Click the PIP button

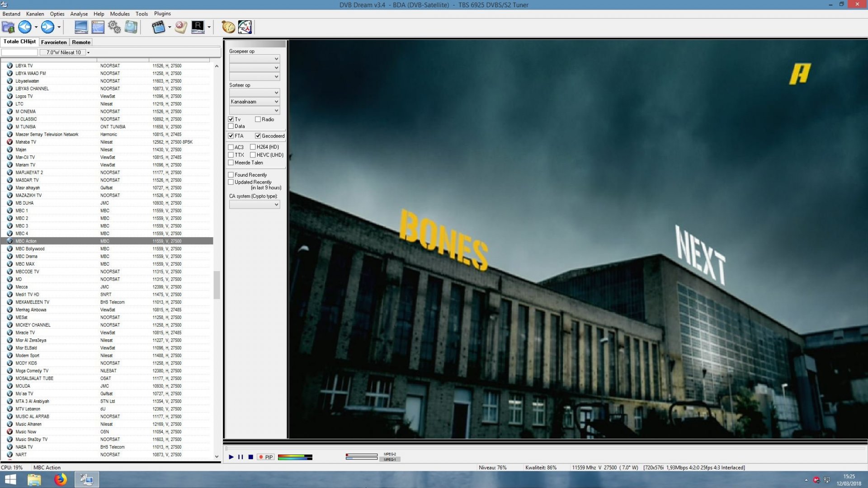[x=266, y=457]
